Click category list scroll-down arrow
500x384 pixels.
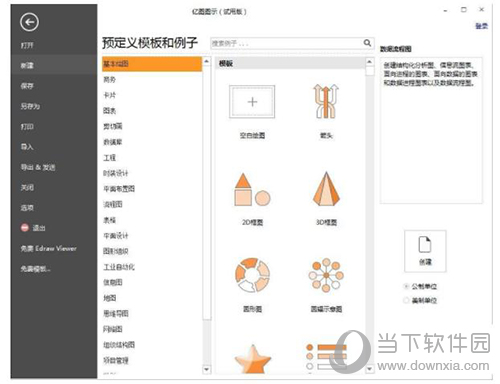point(207,369)
